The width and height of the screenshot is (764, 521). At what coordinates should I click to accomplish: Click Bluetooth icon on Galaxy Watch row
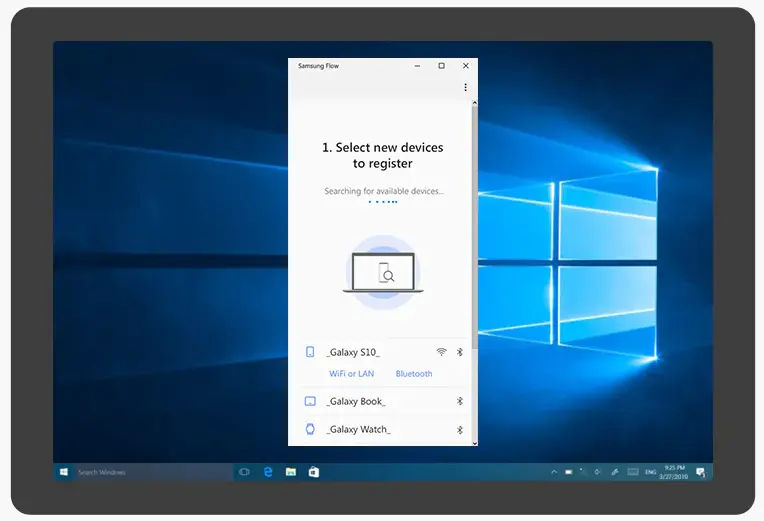(459, 430)
